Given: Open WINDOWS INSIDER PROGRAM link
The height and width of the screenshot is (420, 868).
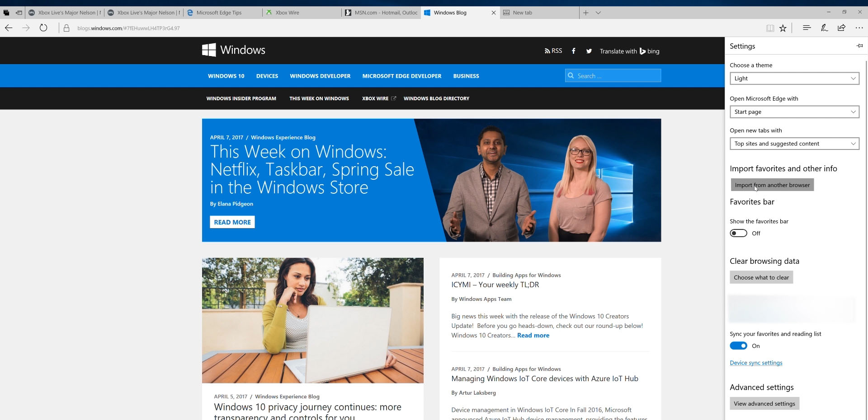Looking at the screenshot, I should point(241,98).
